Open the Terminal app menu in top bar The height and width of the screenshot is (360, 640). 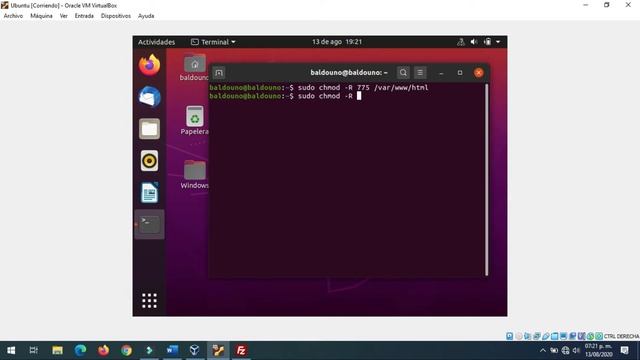click(x=213, y=42)
